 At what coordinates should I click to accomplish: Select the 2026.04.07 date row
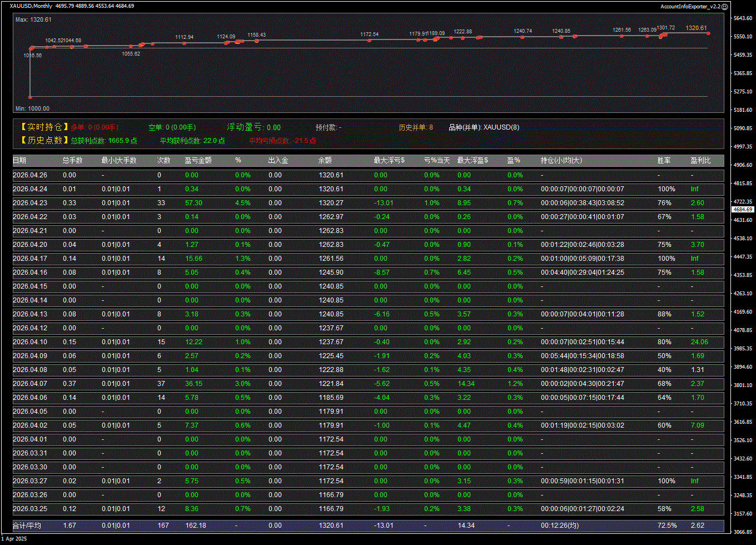30,384
